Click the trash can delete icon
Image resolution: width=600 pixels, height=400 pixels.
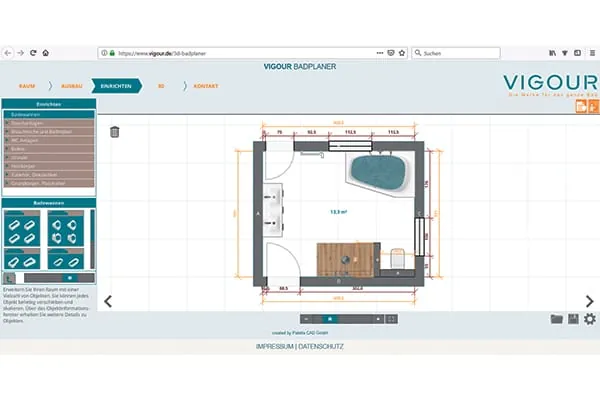(x=114, y=131)
